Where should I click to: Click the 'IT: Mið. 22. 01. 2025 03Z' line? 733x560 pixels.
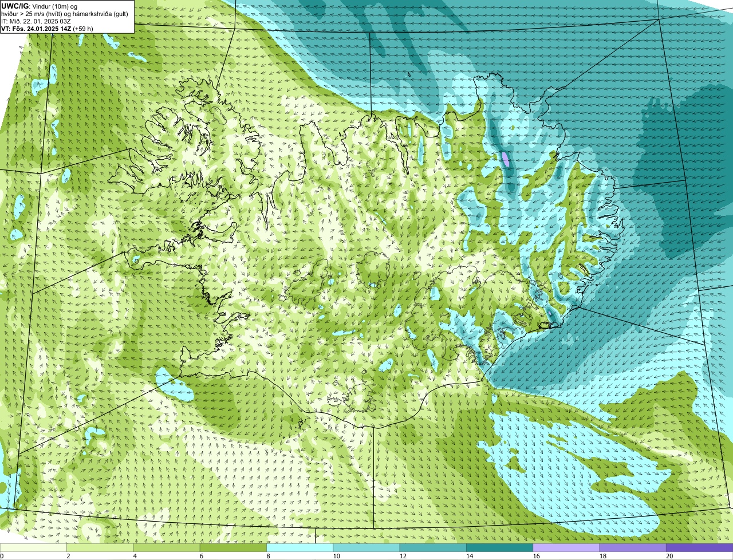(36, 21)
